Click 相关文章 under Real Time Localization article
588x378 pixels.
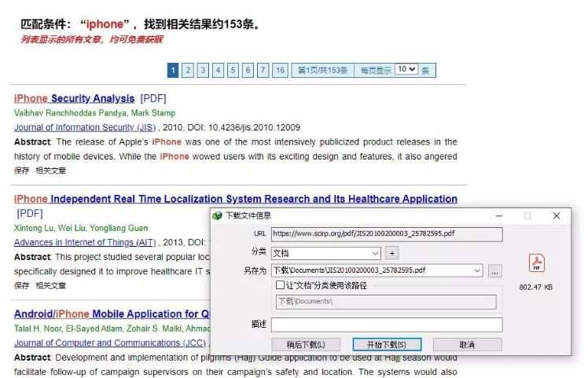point(50,286)
